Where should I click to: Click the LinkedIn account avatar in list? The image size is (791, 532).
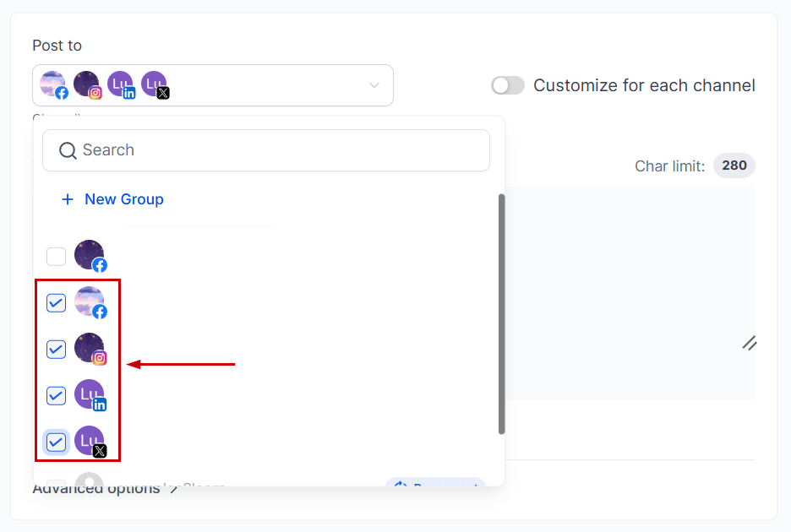pos(90,394)
